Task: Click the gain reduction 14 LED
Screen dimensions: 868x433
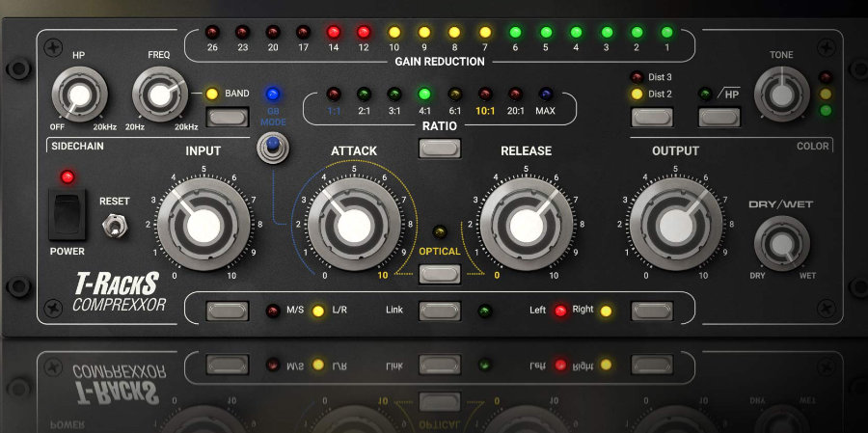Action: coord(334,32)
